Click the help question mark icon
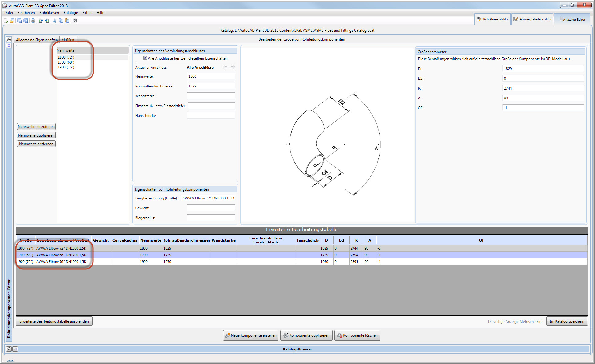This screenshot has height=364, width=595. coord(75,21)
